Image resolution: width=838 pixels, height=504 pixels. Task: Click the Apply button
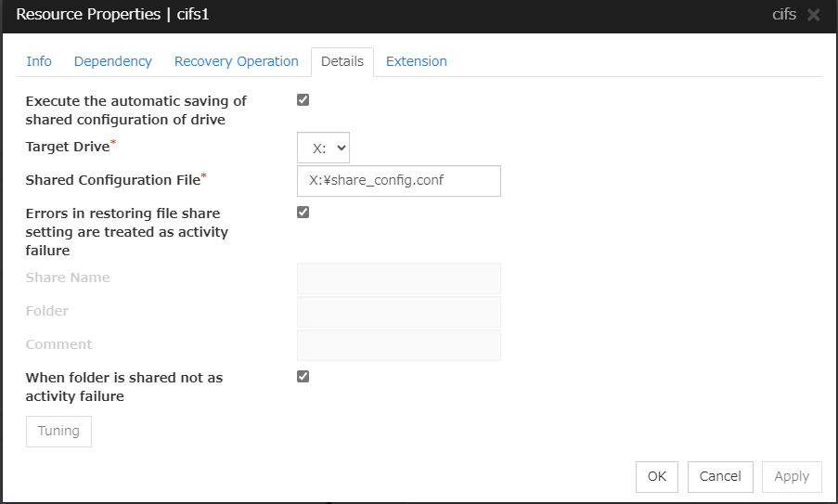(x=792, y=476)
